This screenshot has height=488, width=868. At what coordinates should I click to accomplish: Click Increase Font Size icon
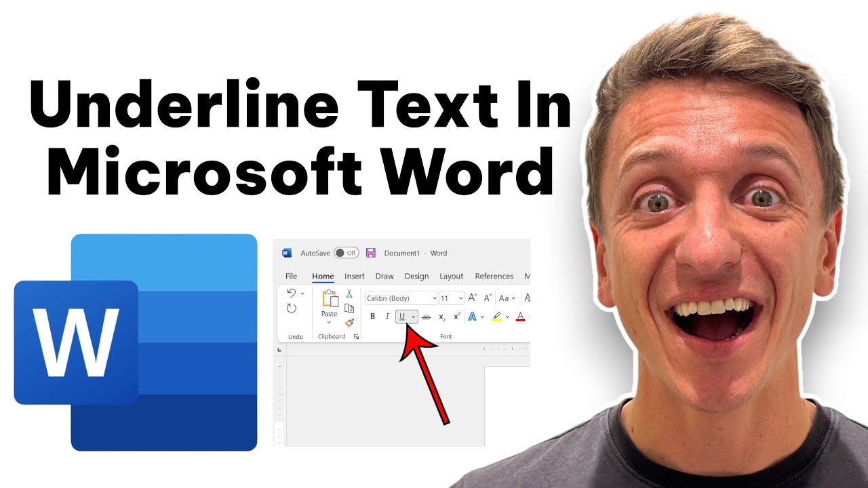[x=473, y=298]
